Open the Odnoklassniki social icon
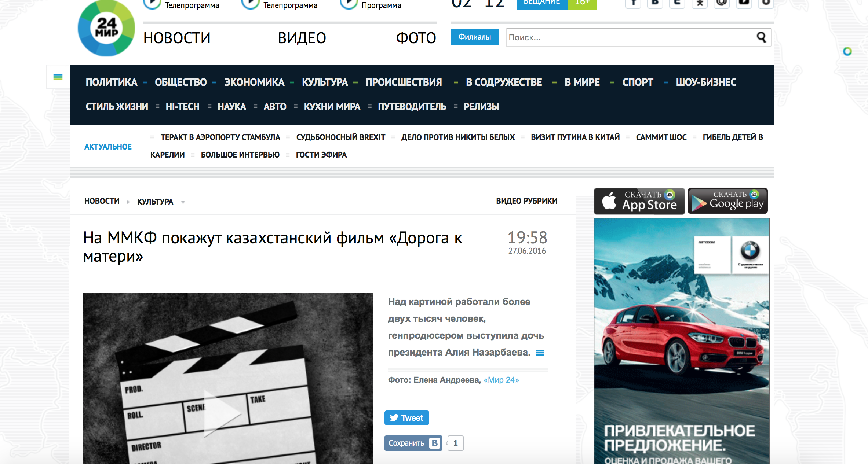This screenshot has height=464, width=868. [700, 3]
